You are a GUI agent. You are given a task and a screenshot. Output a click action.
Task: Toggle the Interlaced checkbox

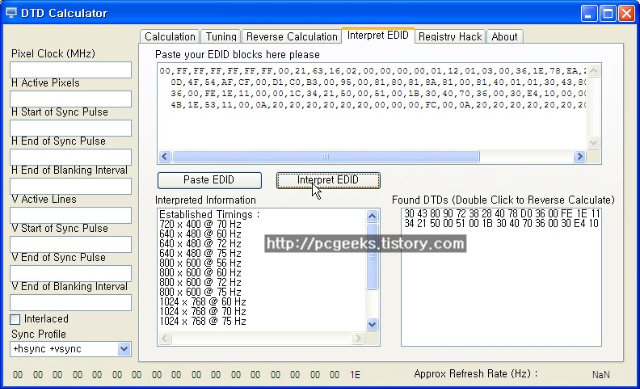[15, 319]
